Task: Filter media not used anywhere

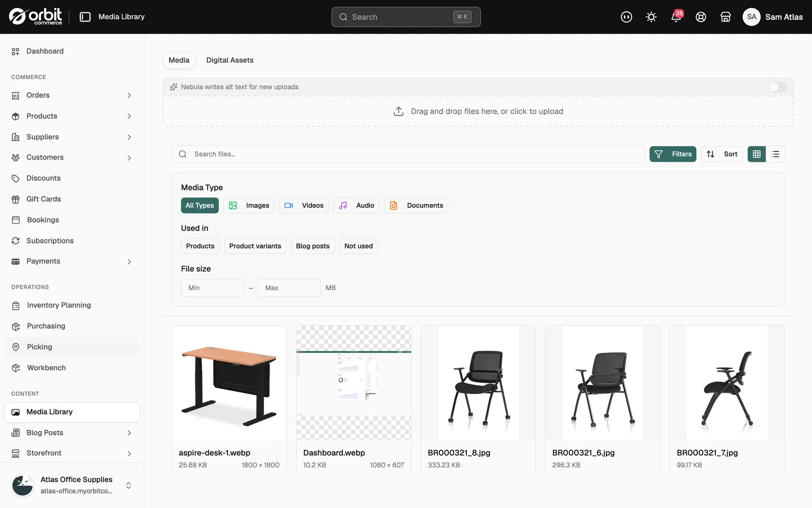Action: (x=358, y=246)
